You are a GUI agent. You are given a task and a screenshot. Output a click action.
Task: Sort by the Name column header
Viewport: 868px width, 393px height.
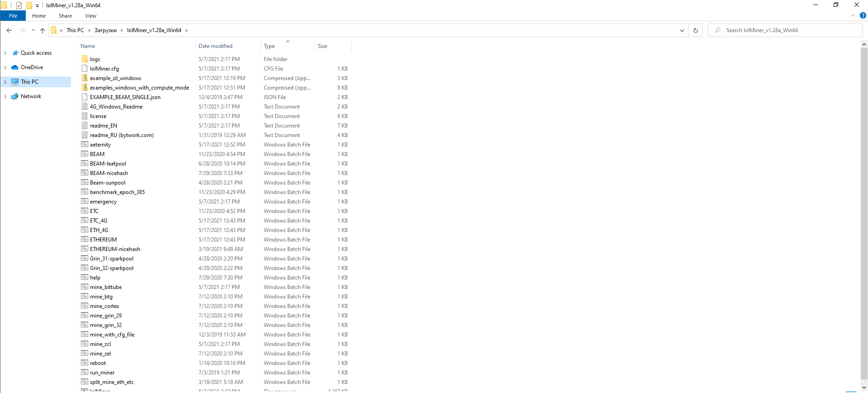point(88,46)
